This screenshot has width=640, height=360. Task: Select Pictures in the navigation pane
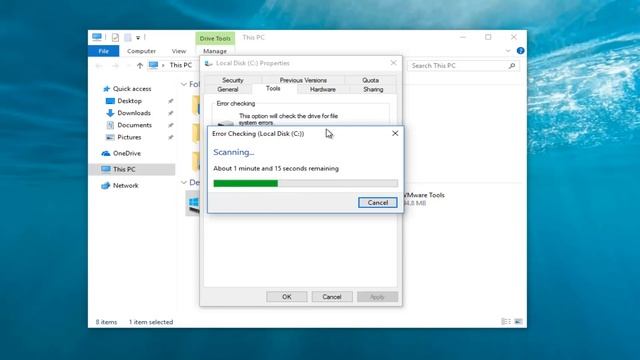(129, 137)
